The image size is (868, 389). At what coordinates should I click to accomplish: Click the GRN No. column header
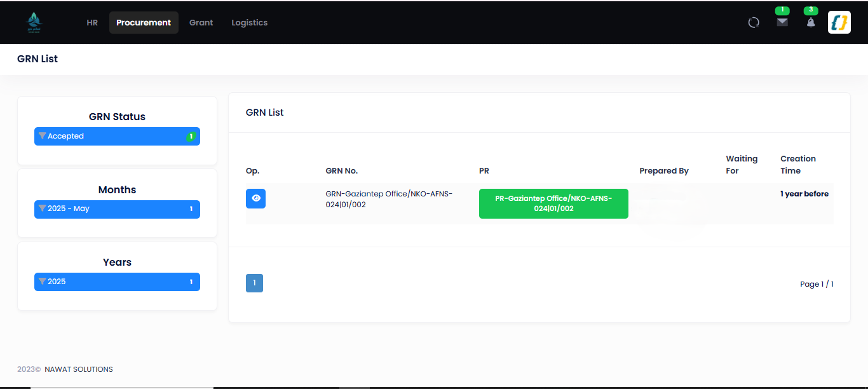tap(342, 171)
